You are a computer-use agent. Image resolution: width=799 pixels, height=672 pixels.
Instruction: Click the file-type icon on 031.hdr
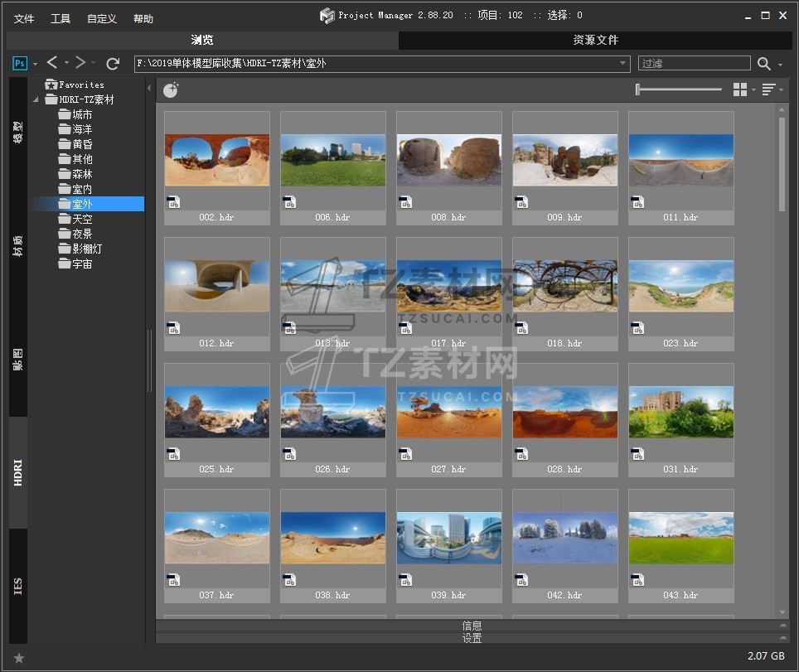(x=638, y=454)
